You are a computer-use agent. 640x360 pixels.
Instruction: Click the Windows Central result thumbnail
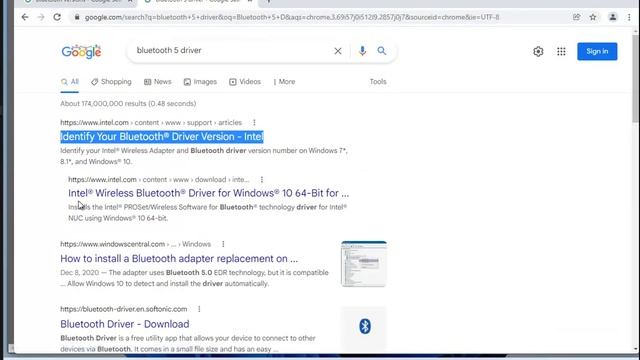364,264
